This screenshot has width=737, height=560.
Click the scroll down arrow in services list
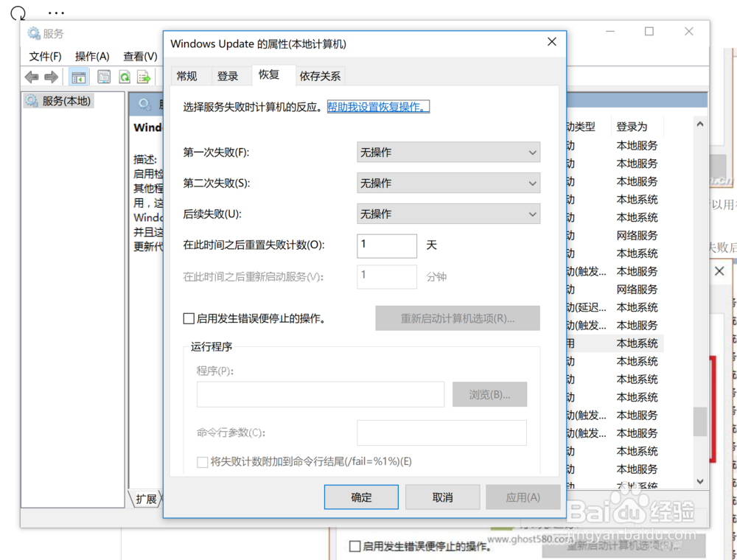coord(700,481)
